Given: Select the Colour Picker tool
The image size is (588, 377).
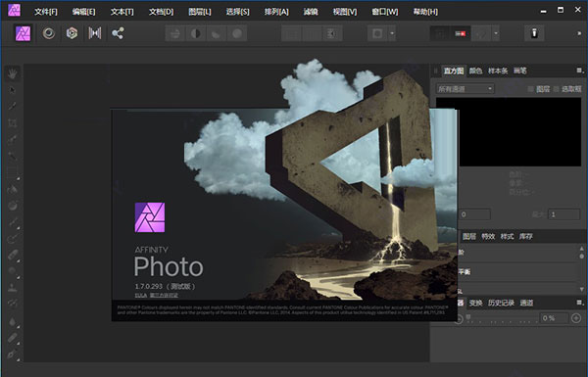Looking at the screenshot, I should point(13,106).
